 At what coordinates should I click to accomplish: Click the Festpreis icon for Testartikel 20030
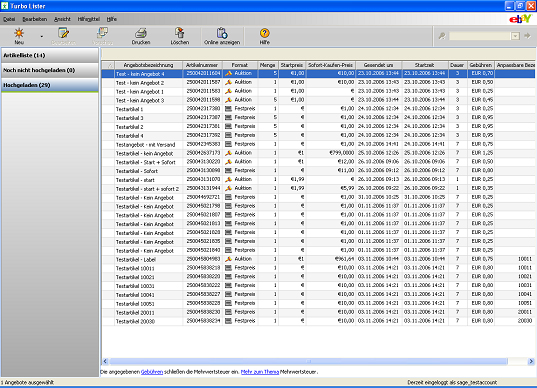pos(228,321)
